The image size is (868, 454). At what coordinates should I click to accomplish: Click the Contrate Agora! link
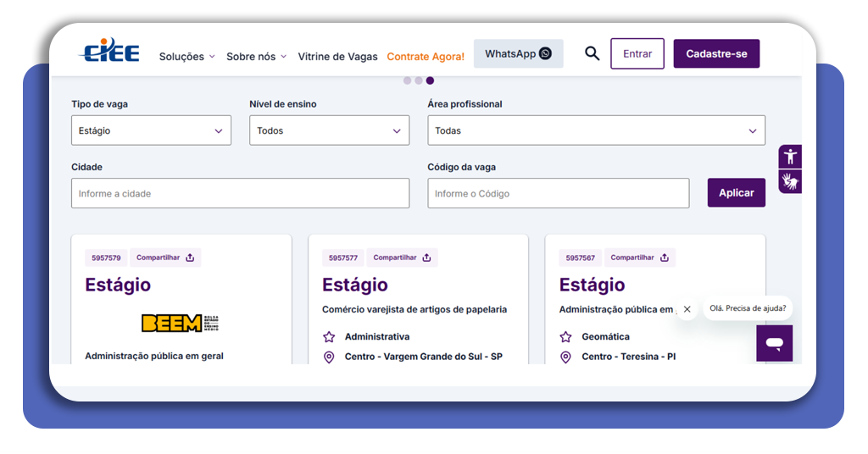[x=426, y=57]
